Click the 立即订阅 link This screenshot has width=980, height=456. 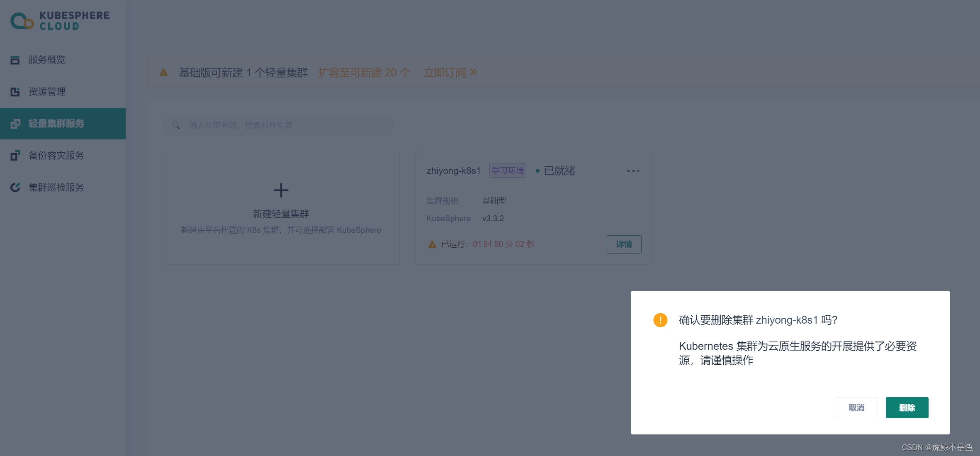click(450, 73)
